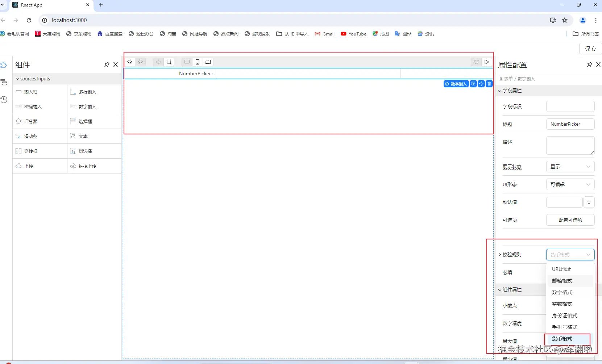The height and width of the screenshot is (364, 602).
Task: Click the selection rectangle tool icon
Action: (x=169, y=62)
